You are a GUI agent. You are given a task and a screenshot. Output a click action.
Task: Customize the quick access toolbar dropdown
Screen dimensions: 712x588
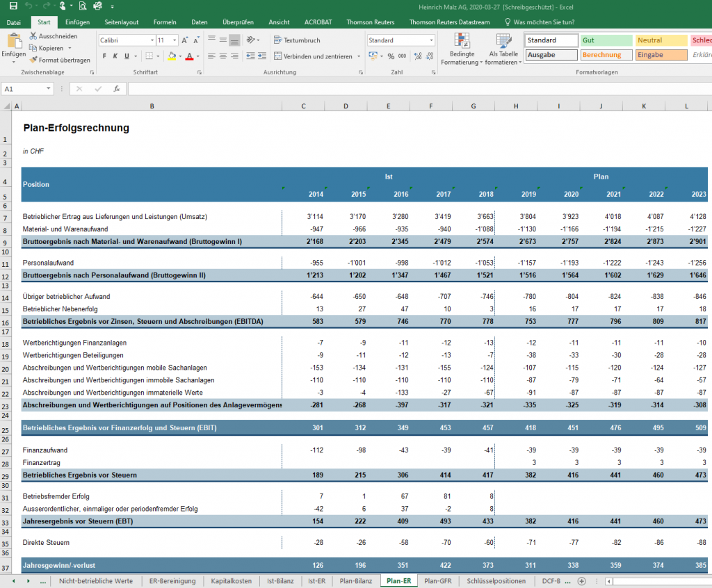pyautogui.click(x=112, y=6)
